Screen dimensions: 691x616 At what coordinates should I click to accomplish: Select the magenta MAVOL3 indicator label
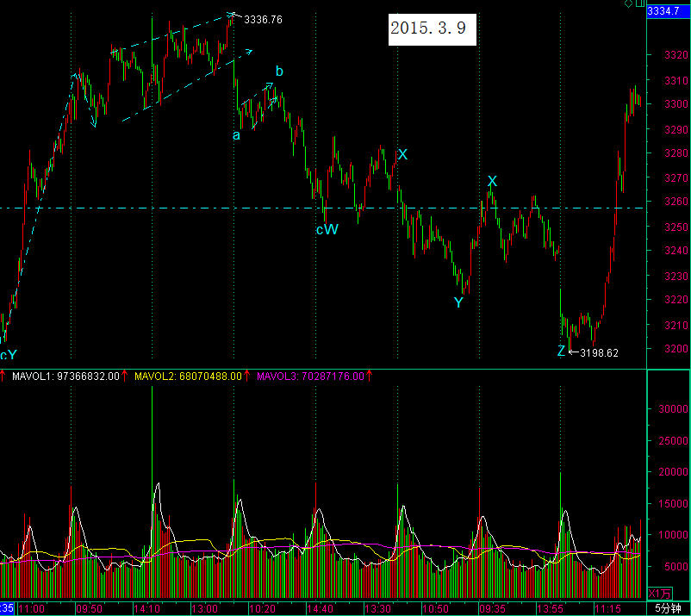pos(308,376)
